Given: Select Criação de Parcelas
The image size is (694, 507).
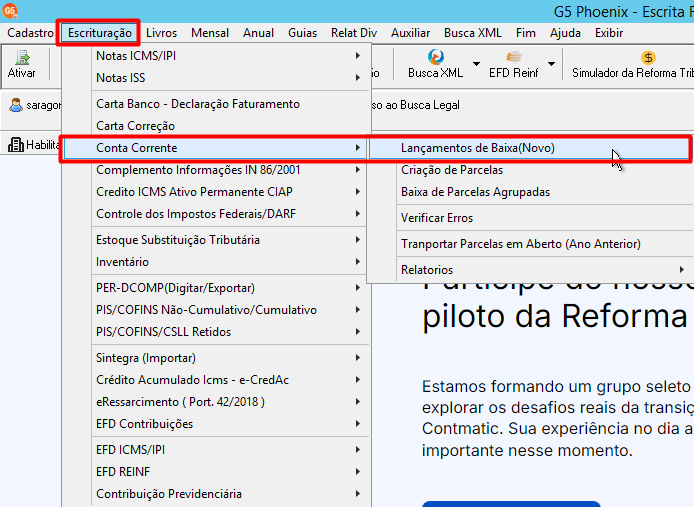Looking at the screenshot, I should tap(529, 170).
